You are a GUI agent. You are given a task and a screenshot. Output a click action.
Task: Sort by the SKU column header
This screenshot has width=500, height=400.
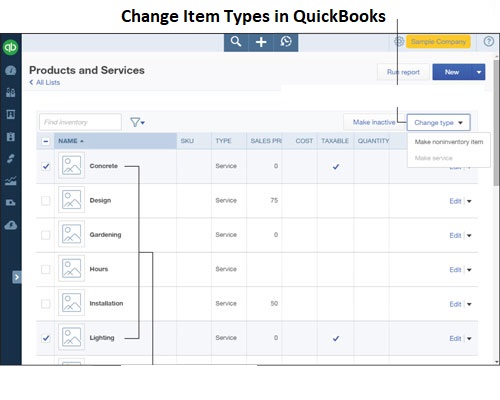[x=187, y=141]
